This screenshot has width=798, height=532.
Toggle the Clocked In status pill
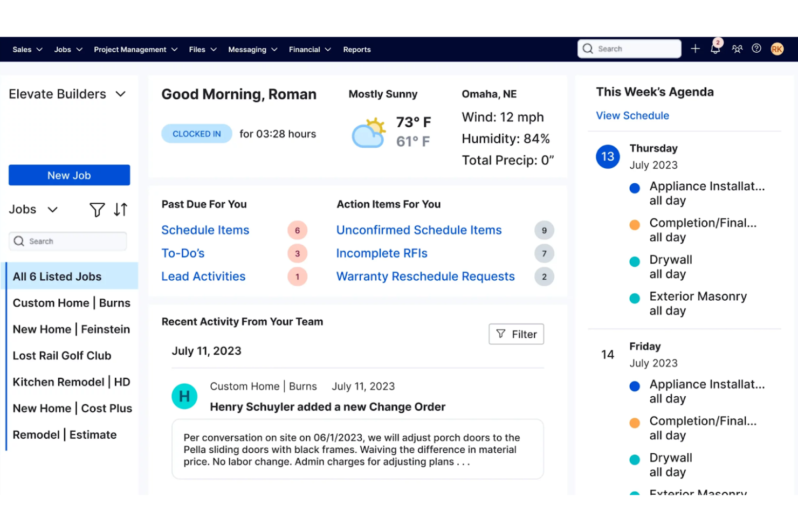pyautogui.click(x=196, y=133)
